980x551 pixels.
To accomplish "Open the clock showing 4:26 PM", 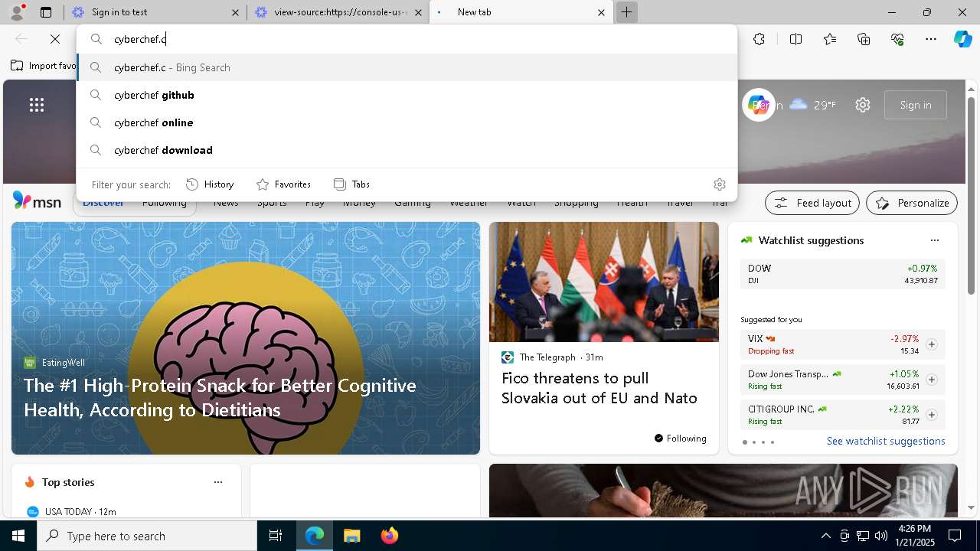I will click(x=913, y=536).
